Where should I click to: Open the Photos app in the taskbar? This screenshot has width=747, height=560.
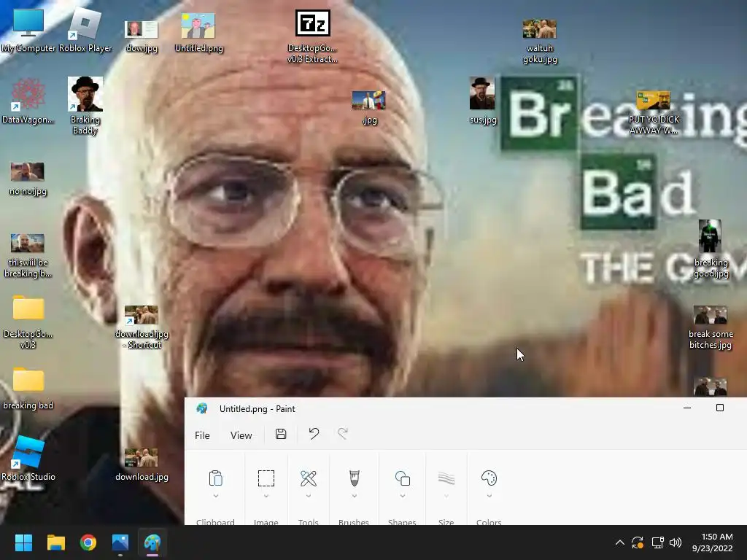120,542
